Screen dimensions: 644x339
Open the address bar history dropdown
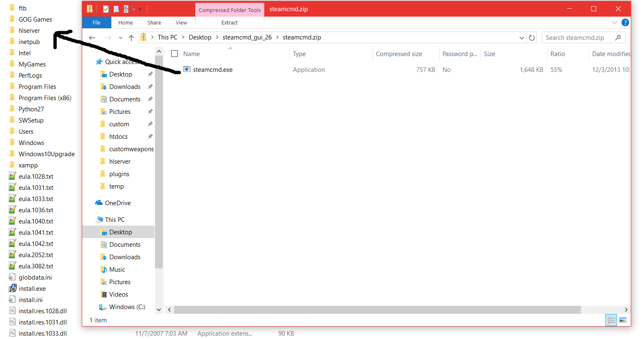click(x=522, y=37)
